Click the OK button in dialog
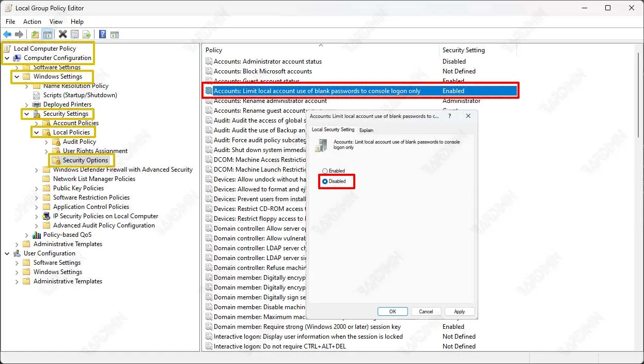The width and height of the screenshot is (644, 364). click(392, 311)
